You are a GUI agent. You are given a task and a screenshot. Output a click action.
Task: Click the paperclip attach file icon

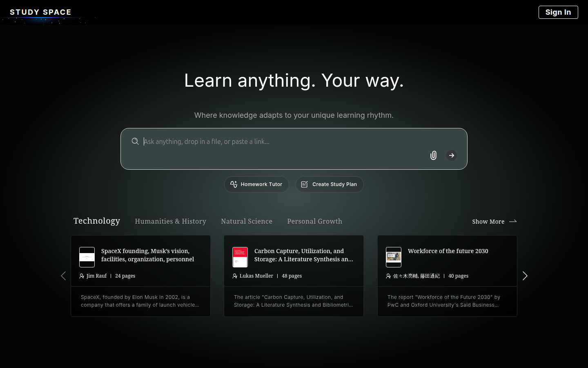click(x=433, y=155)
